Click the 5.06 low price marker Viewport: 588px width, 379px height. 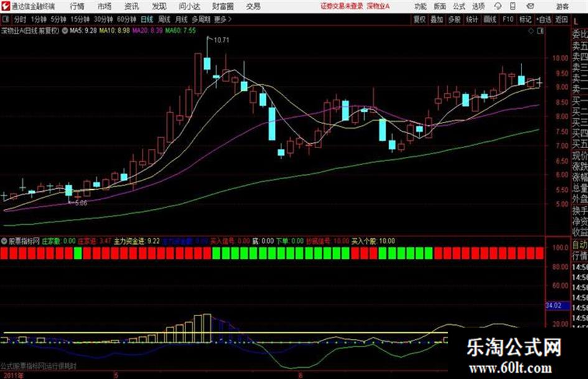tap(81, 203)
